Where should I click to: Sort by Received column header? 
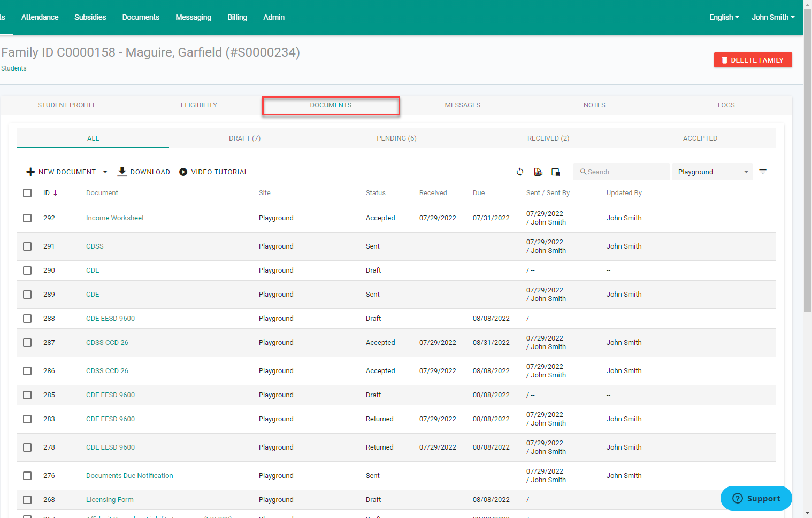[433, 193]
